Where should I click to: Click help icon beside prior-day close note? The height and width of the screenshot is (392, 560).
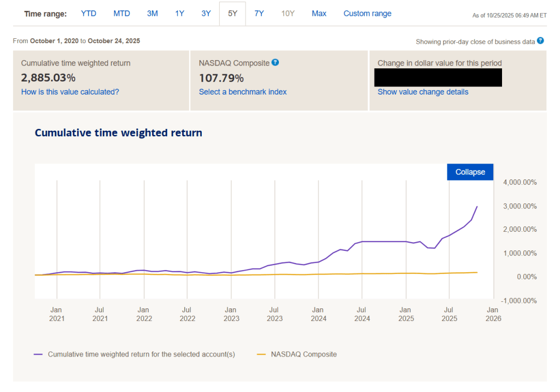click(540, 41)
